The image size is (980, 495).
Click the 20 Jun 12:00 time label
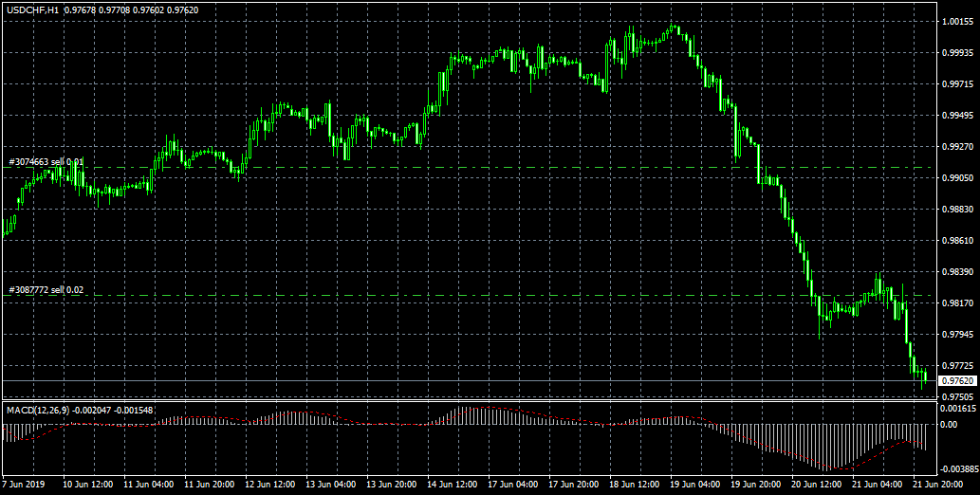(x=817, y=484)
